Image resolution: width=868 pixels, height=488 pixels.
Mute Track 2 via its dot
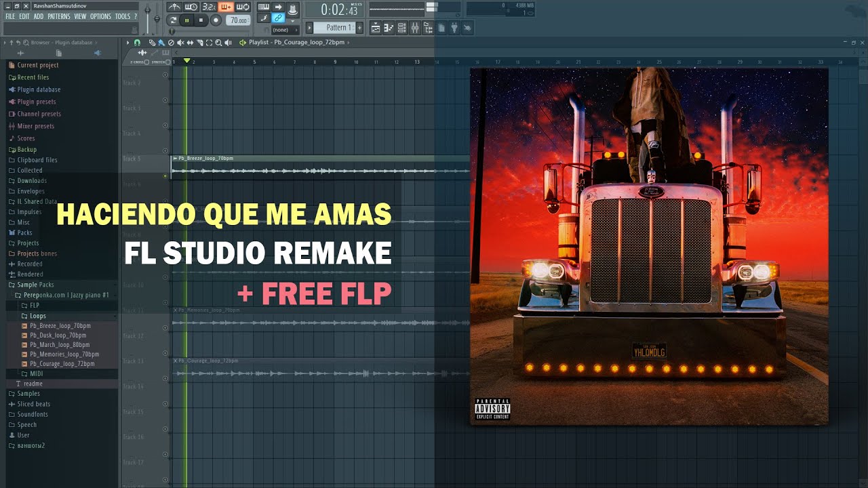(165, 100)
